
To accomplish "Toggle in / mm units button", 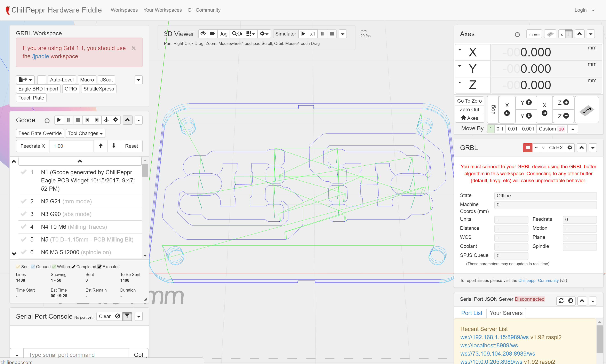I will [x=534, y=34].
